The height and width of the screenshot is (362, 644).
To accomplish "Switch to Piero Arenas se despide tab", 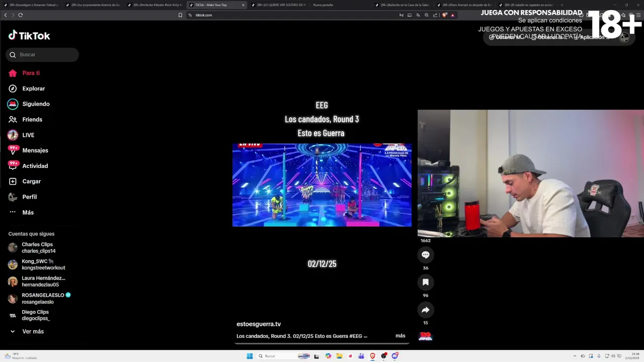I will click(464, 5).
